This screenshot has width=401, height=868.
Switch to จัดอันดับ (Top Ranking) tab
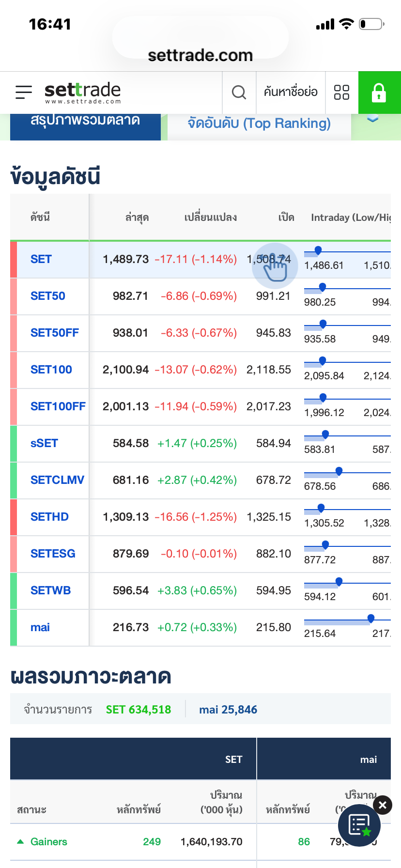click(x=259, y=124)
